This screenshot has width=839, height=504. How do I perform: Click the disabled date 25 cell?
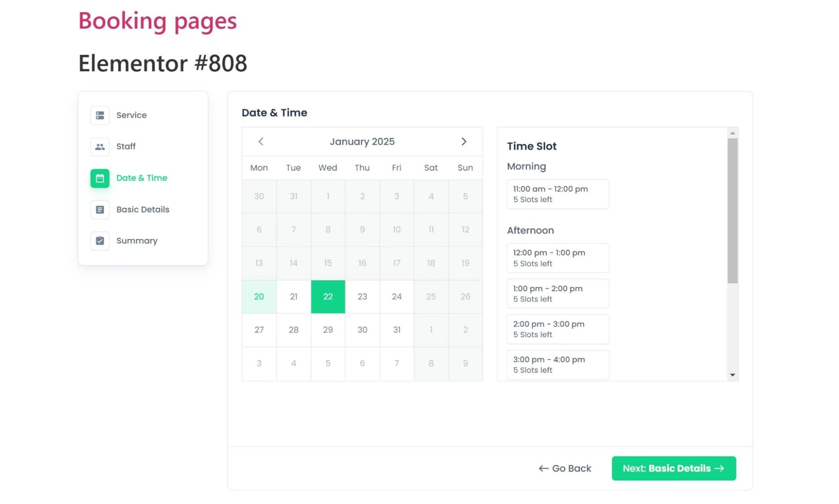click(x=431, y=297)
